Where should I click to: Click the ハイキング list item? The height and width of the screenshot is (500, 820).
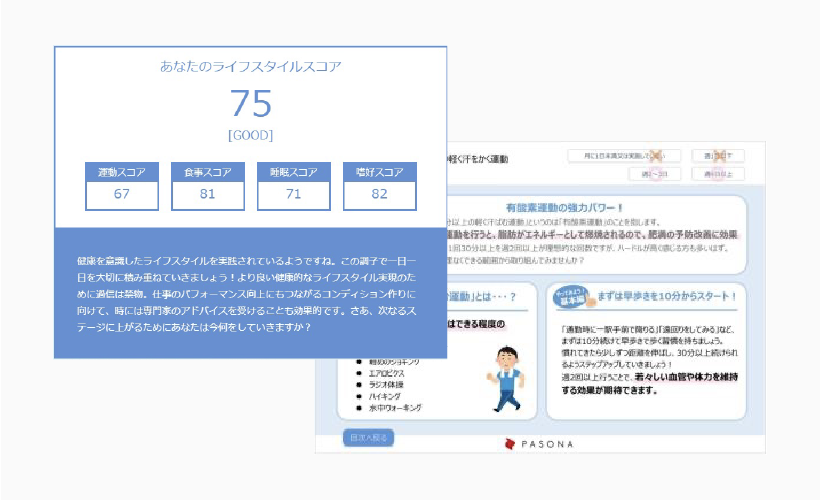pos(385,396)
